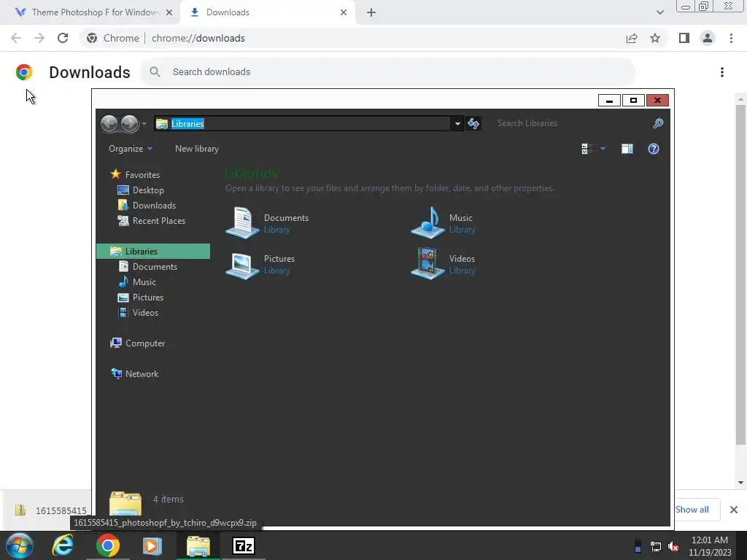The image size is (747, 560).
Task: Open Documents in the sidebar tree
Action: [155, 267]
